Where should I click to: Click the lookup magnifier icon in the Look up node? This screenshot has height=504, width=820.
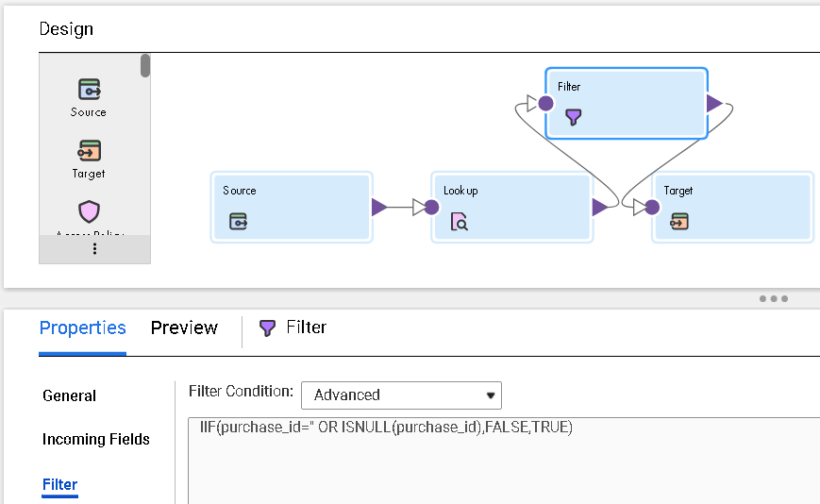(460, 222)
